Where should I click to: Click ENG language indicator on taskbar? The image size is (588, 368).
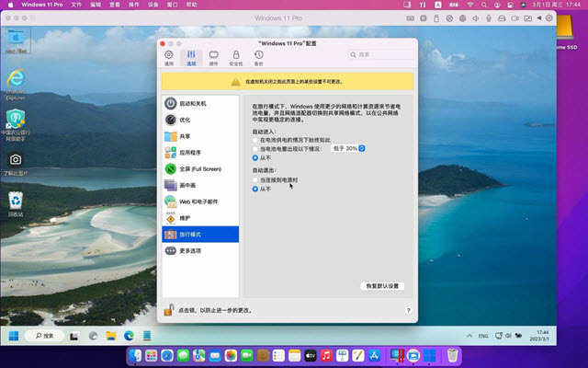[x=483, y=336]
